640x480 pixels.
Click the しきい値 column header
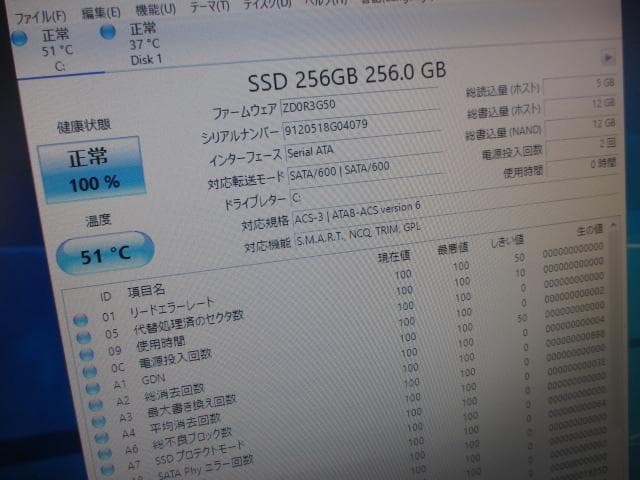pos(507,241)
